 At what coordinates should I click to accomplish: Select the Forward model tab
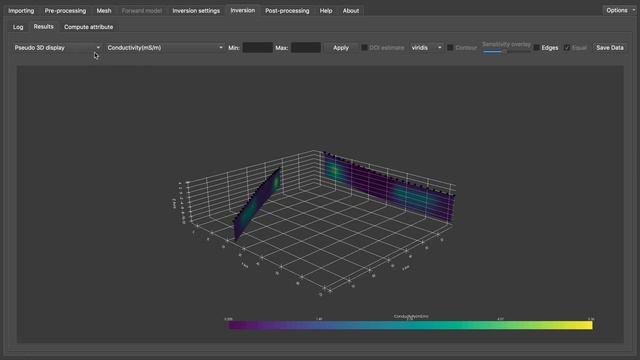click(x=142, y=11)
